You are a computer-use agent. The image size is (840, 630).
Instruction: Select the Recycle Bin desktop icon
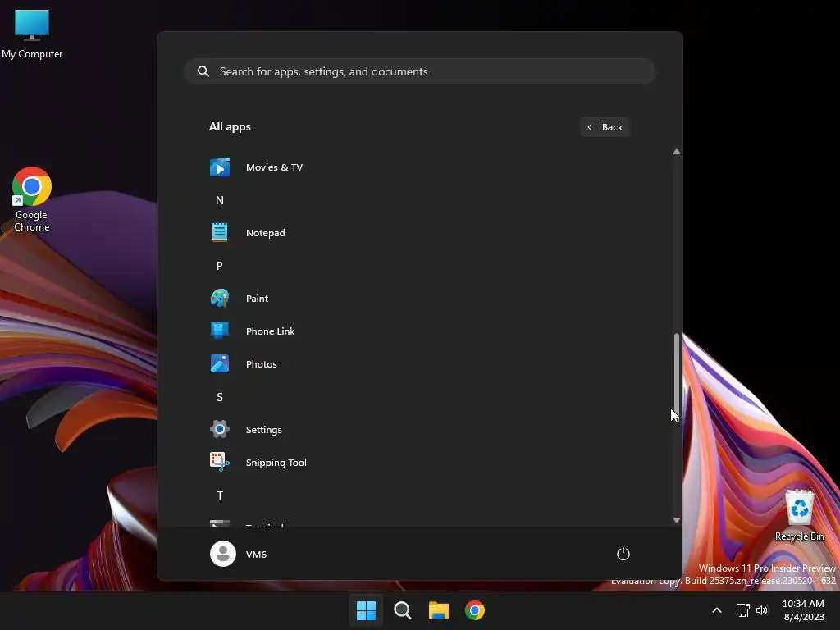(799, 516)
